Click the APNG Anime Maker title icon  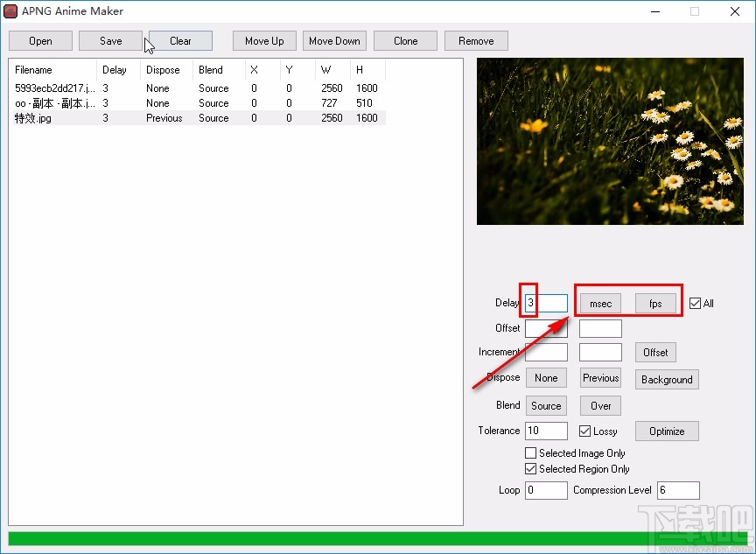click(11, 11)
